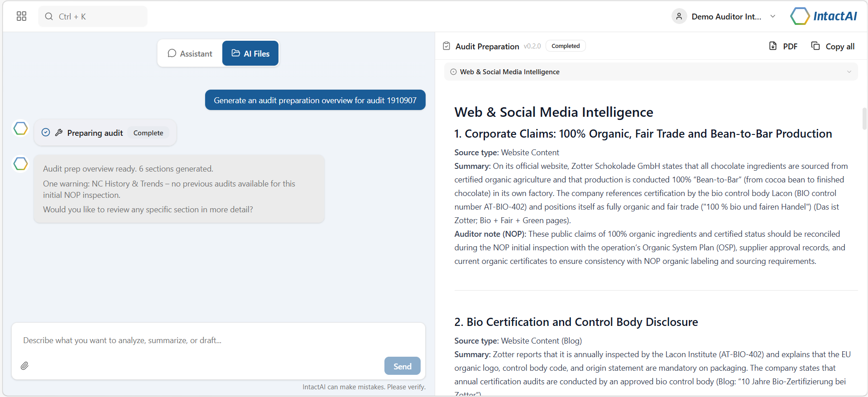
Task: Expand the Web & Social Media Intelligence section selector
Action: coord(651,72)
